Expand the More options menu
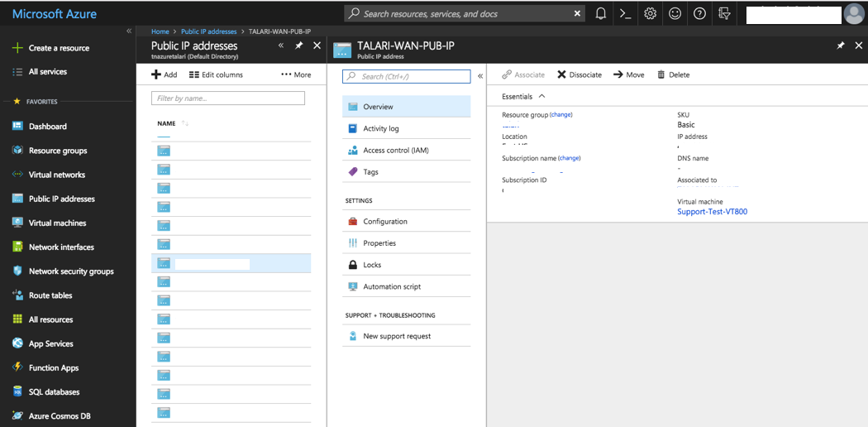This screenshot has height=427, width=868. click(x=296, y=74)
